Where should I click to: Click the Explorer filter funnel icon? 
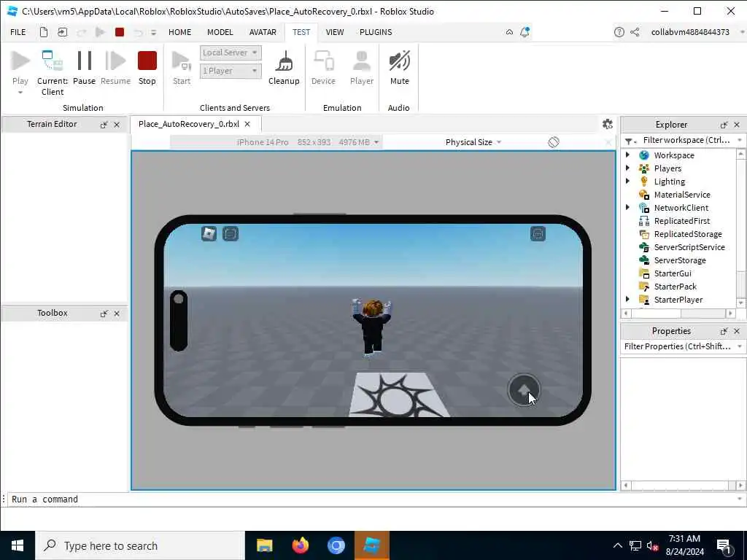pos(630,141)
